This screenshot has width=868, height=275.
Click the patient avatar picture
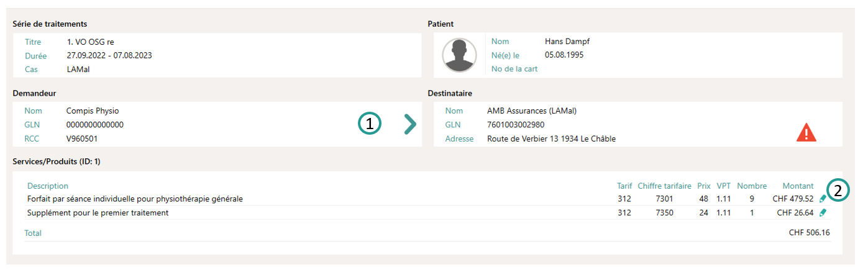point(459,55)
